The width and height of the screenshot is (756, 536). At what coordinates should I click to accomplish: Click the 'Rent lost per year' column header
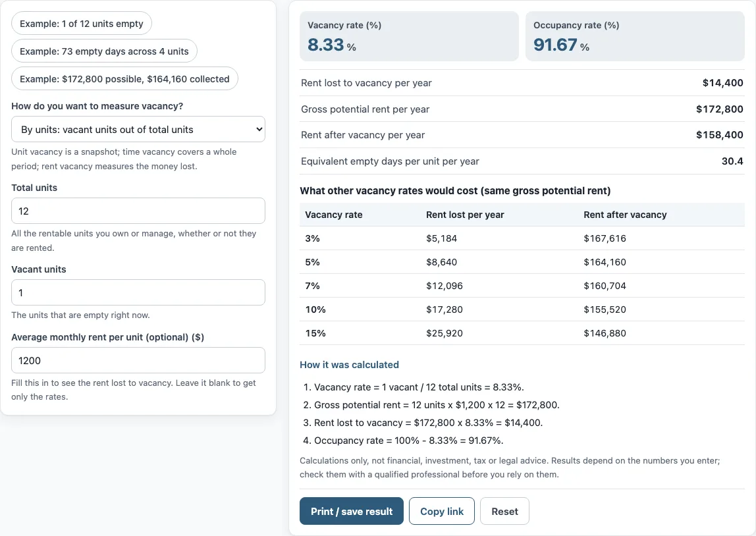[465, 215]
